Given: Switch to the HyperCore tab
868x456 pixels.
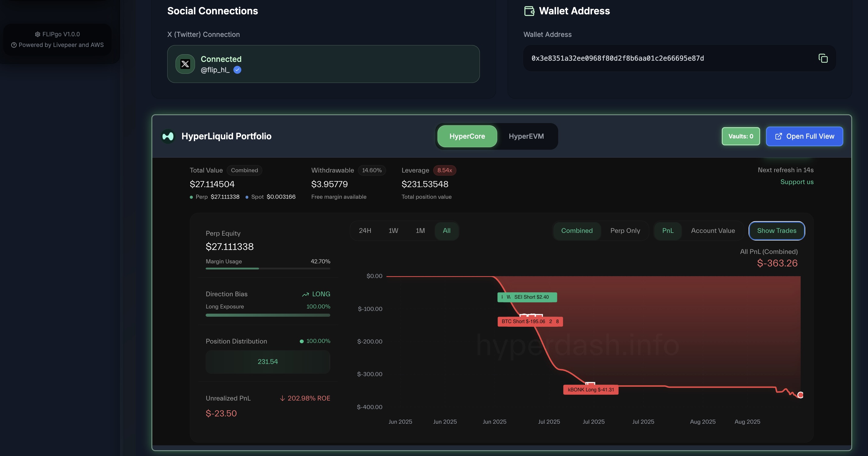Looking at the screenshot, I should [467, 136].
